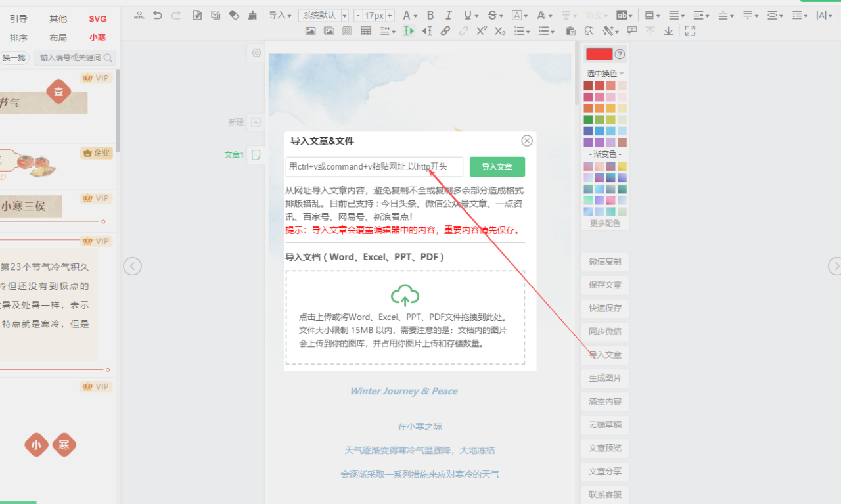Click the insert hyperlink chain icon
The width and height of the screenshot is (841, 504).
coord(445,31)
